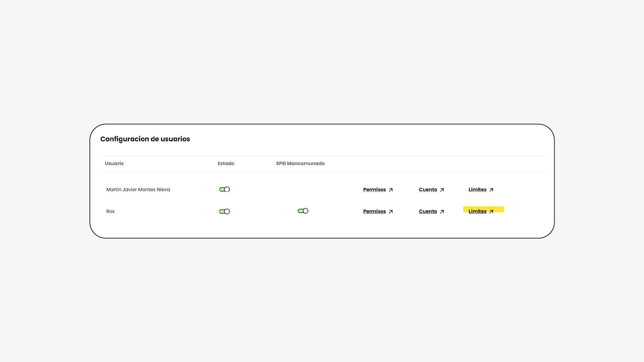Toggle Estado switch for Martin Javier Montes Nieva
The image size is (644, 362).
(224, 190)
